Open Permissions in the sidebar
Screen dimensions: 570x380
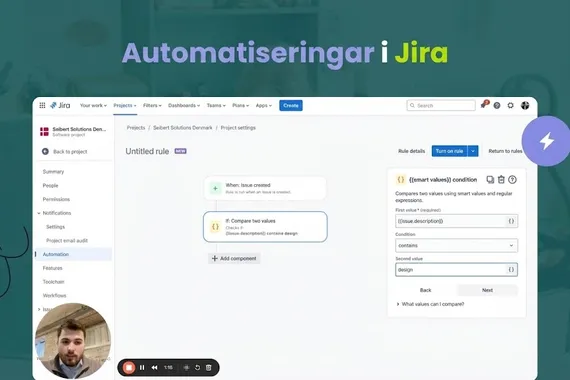pos(56,199)
